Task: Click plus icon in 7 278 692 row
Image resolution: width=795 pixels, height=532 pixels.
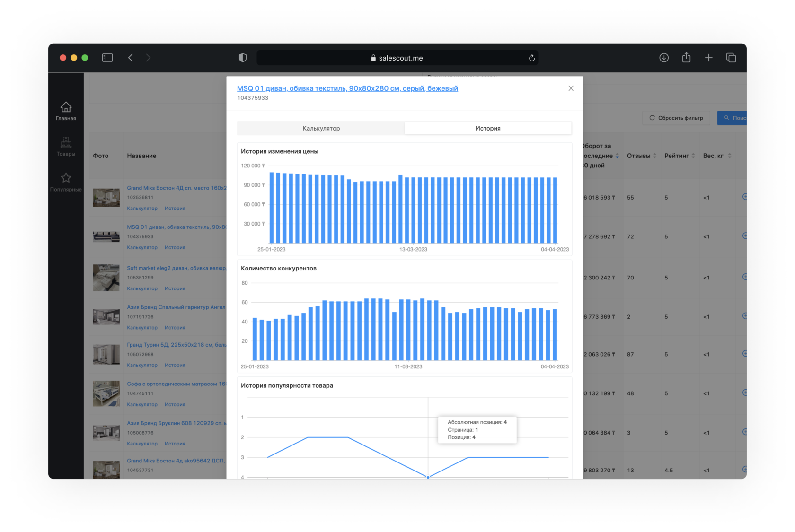Action: 744,235
